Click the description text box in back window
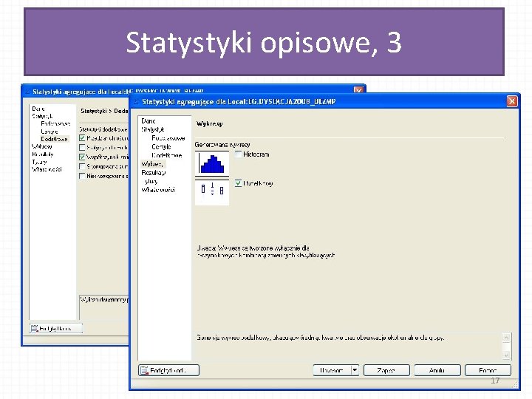532x399 pixels. (104, 307)
